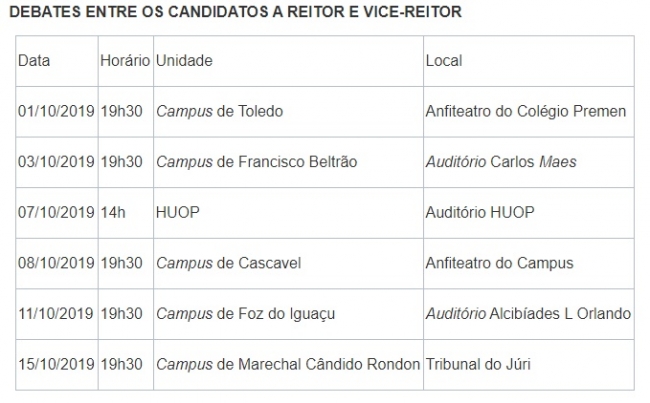The image size is (650, 403).
Task: Select the 14h time cell
Action: point(126,213)
